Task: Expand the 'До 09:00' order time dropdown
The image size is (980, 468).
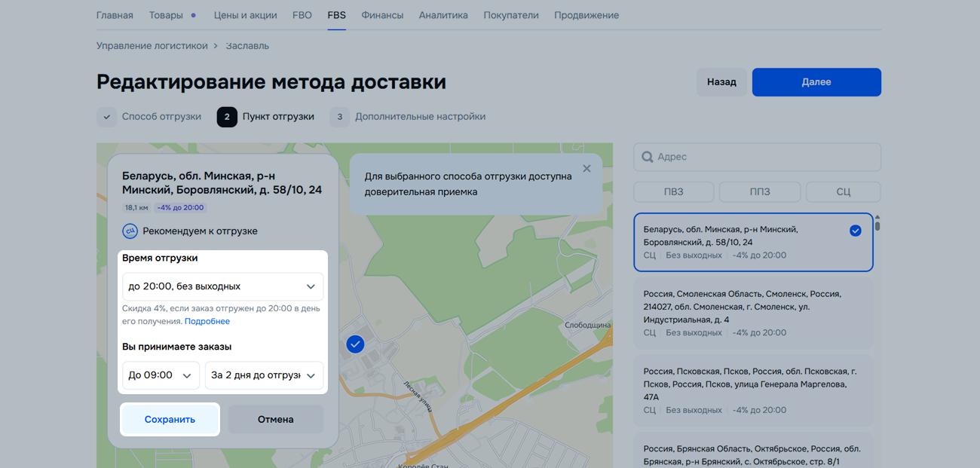Action: click(161, 375)
